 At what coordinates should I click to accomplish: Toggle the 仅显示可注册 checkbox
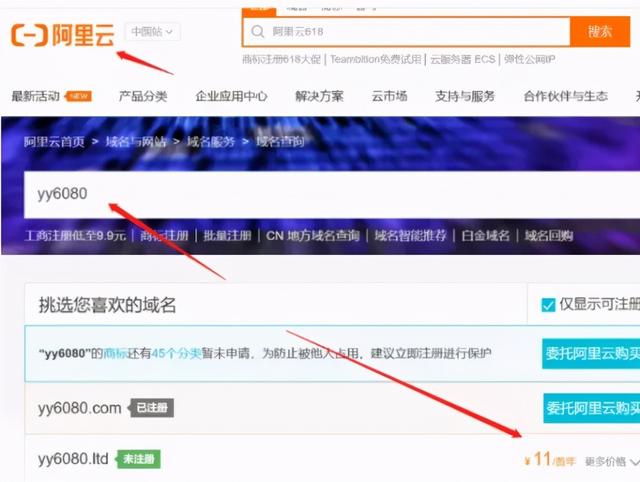point(548,305)
